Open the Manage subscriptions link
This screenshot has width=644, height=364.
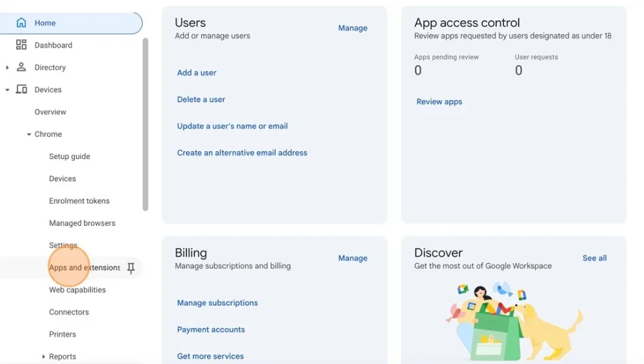click(217, 303)
